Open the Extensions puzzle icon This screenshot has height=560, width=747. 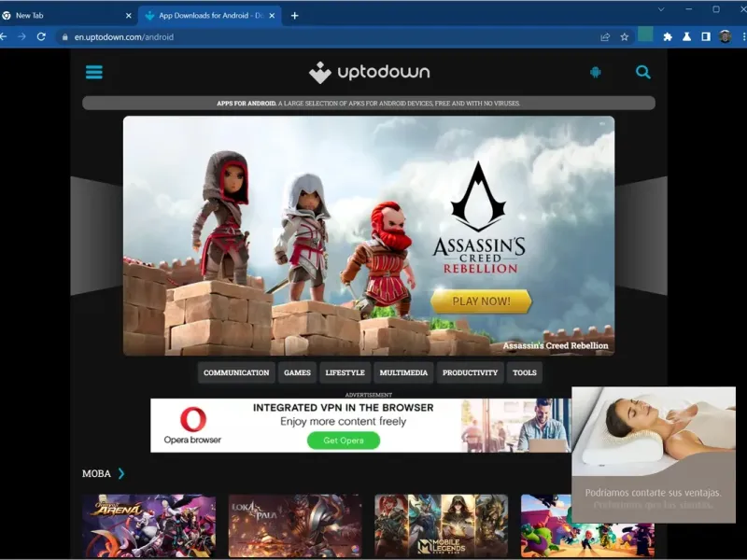tap(668, 36)
